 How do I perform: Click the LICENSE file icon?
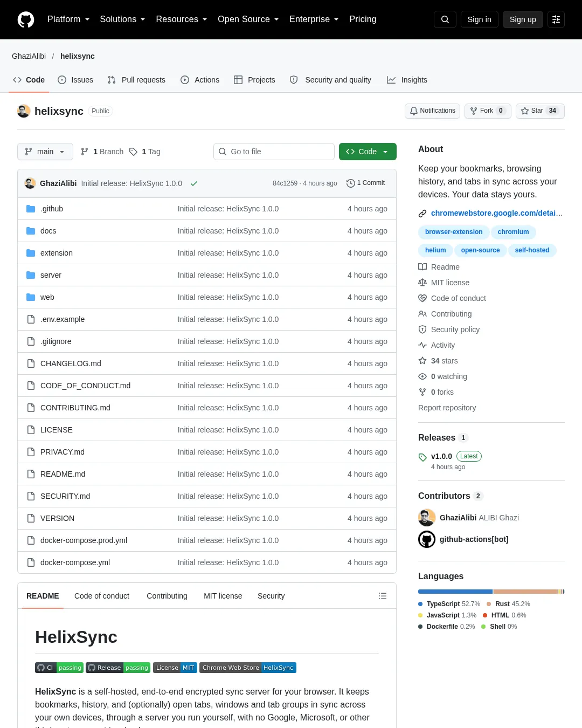coord(31,430)
